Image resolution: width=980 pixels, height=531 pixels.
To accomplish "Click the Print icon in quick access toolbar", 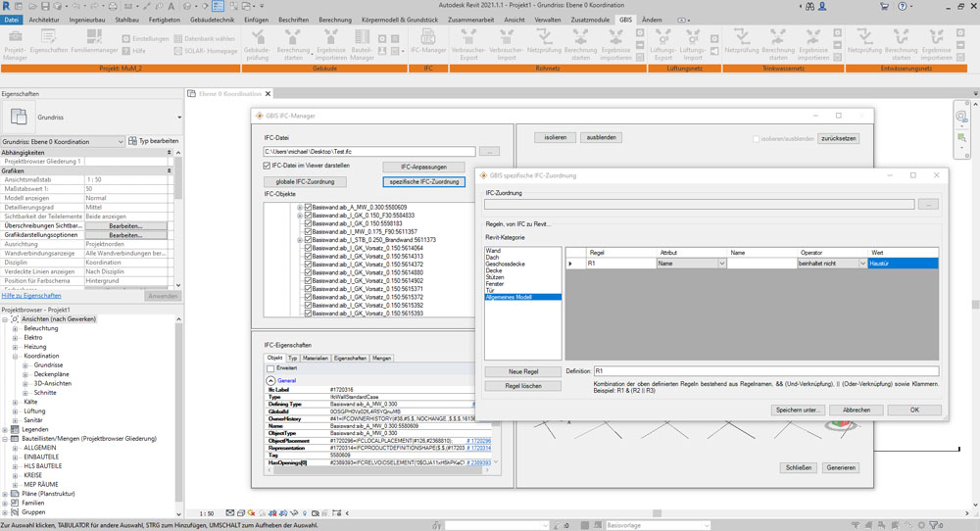I will point(113,6).
